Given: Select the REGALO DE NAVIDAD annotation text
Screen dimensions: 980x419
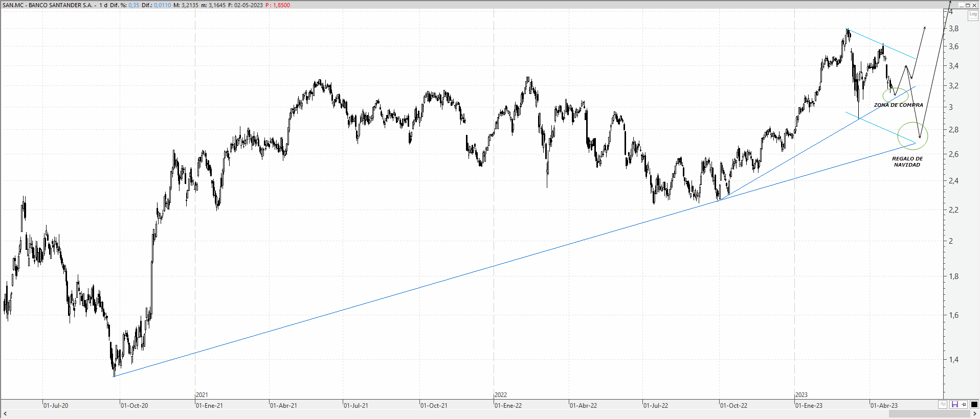Looking at the screenshot, I should coord(907,162).
